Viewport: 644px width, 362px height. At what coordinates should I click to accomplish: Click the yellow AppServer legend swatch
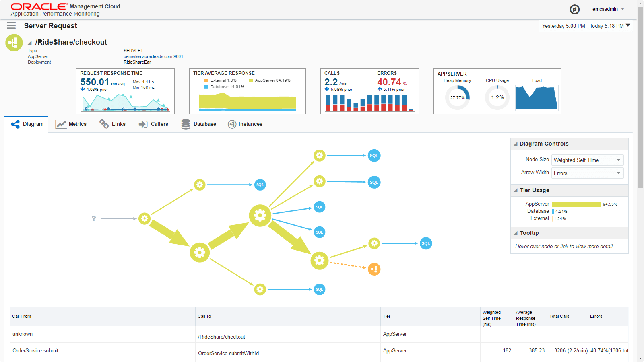(x=251, y=80)
